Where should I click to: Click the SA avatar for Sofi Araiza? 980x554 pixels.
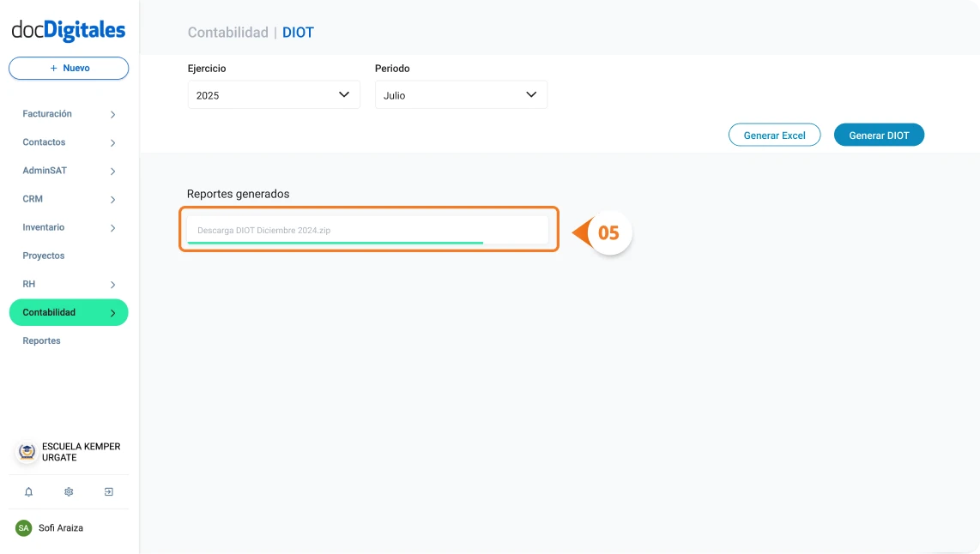(23, 527)
